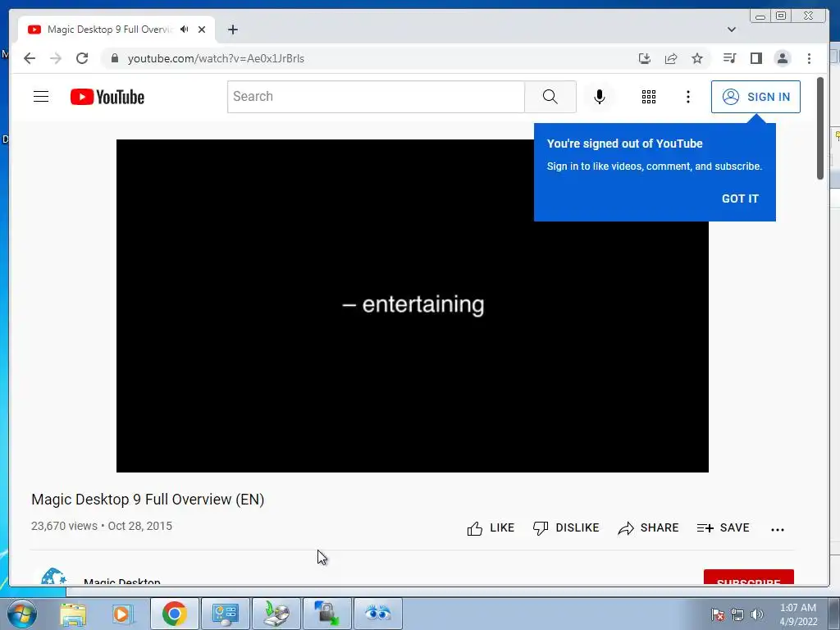Viewport: 840px width, 630px height.
Task: Reload the page with refresh icon
Action: (x=82, y=58)
